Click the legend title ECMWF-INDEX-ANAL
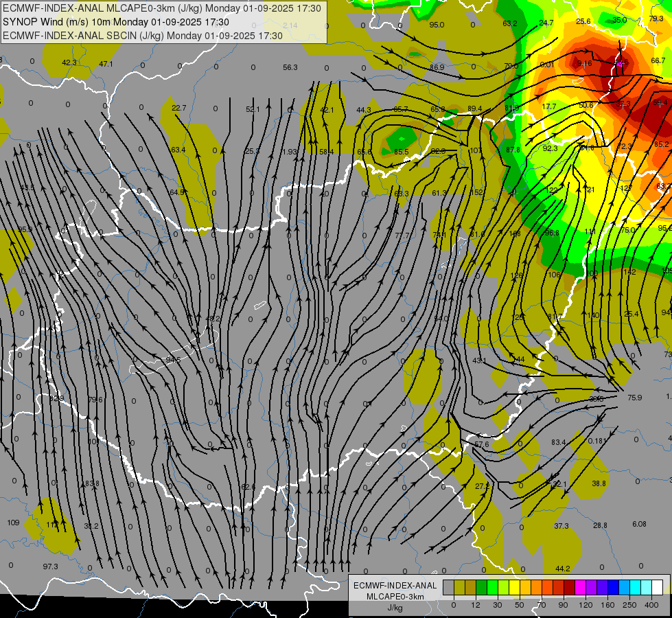 pos(395,586)
